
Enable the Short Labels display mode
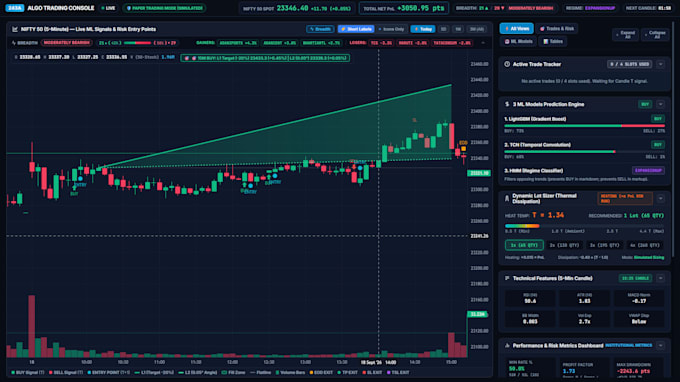356,29
